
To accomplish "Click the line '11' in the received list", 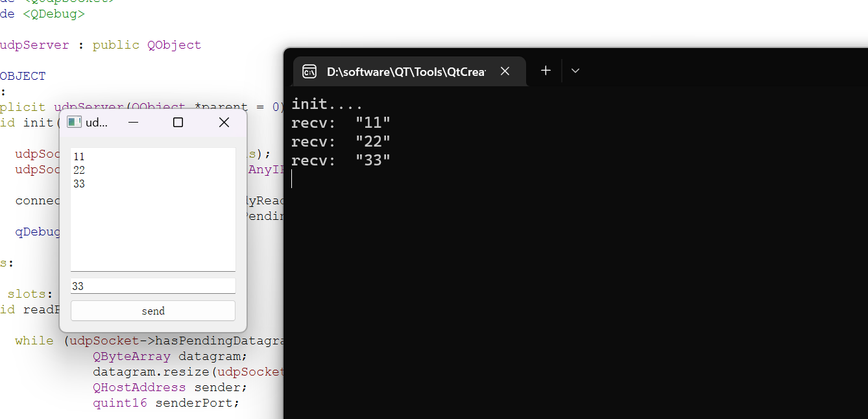I will tap(78, 156).
